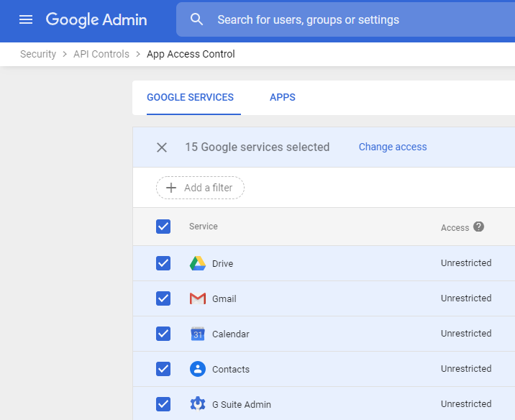Uncheck the Drive row checkbox
This screenshot has width=515, height=420.
coord(163,263)
